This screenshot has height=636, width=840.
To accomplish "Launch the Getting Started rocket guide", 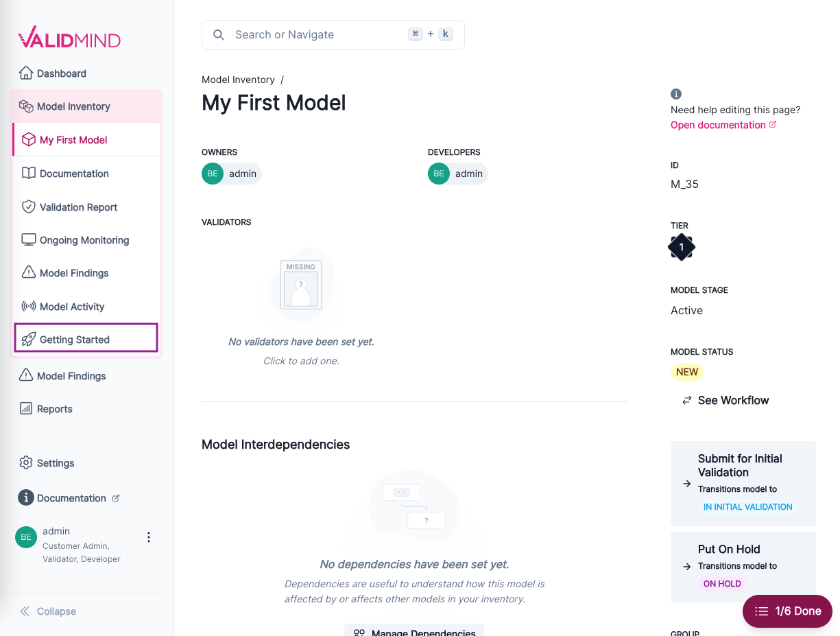I will pos(75,339).
